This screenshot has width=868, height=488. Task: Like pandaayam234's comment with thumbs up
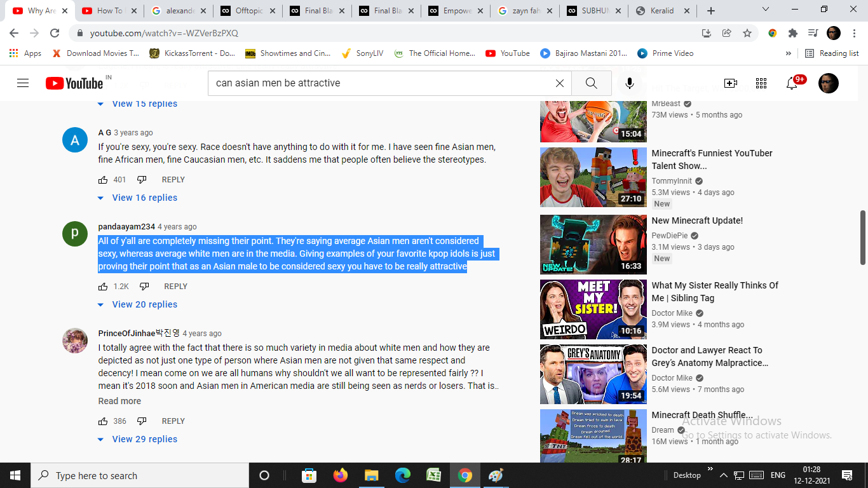[x=103, y=287]
